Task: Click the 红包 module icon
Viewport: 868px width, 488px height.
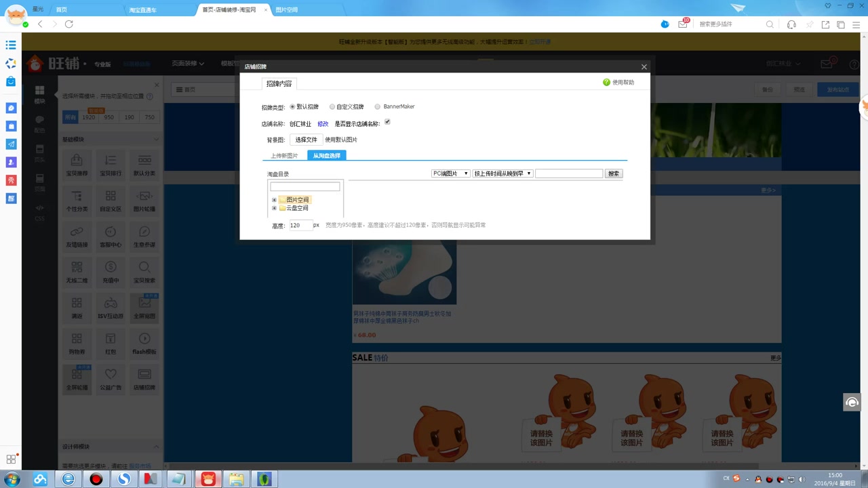Action: [x=111, y=343]
